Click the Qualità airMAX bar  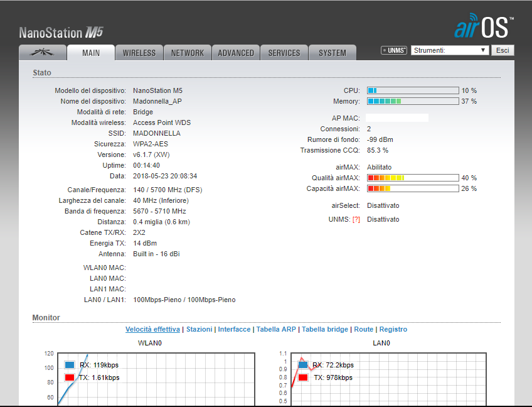tap(413, 178)
